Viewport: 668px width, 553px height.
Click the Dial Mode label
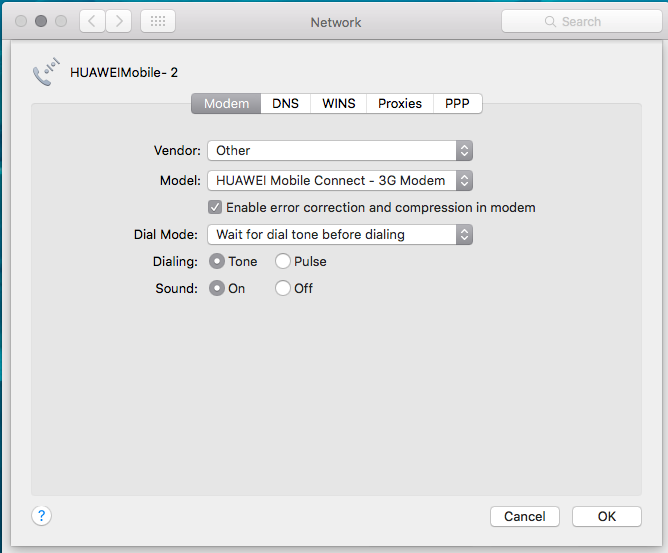click(x=166, y=234)
